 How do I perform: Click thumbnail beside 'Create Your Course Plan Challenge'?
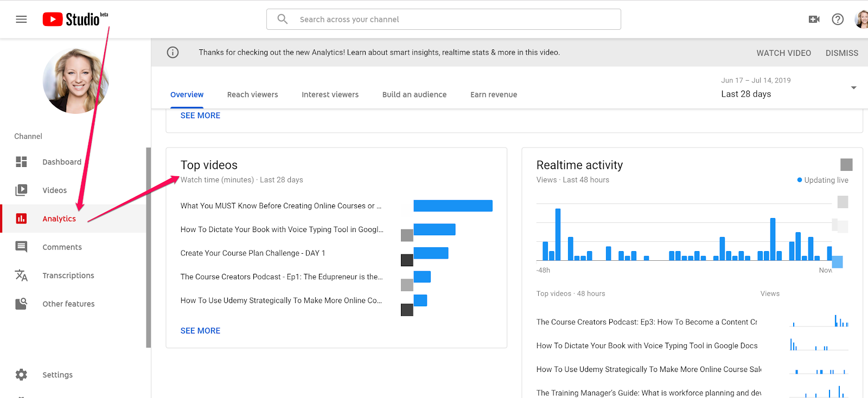point(407,260)
